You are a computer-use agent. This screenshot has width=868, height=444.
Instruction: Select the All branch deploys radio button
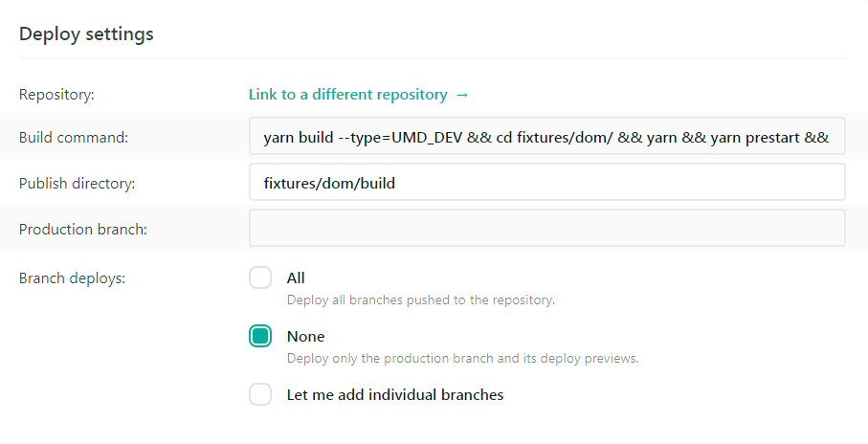(x=260, y=277)
